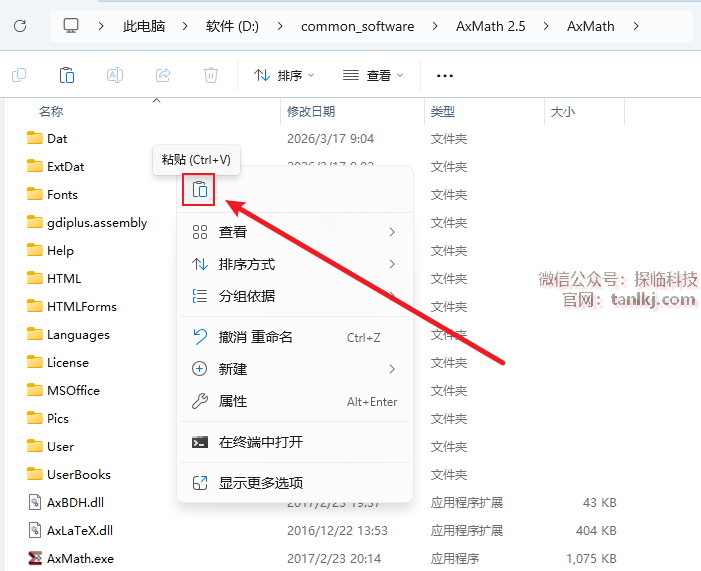Navigate to common_software in breadcrumb
This screenshot has height=571, width=701.
coord(357,26)
